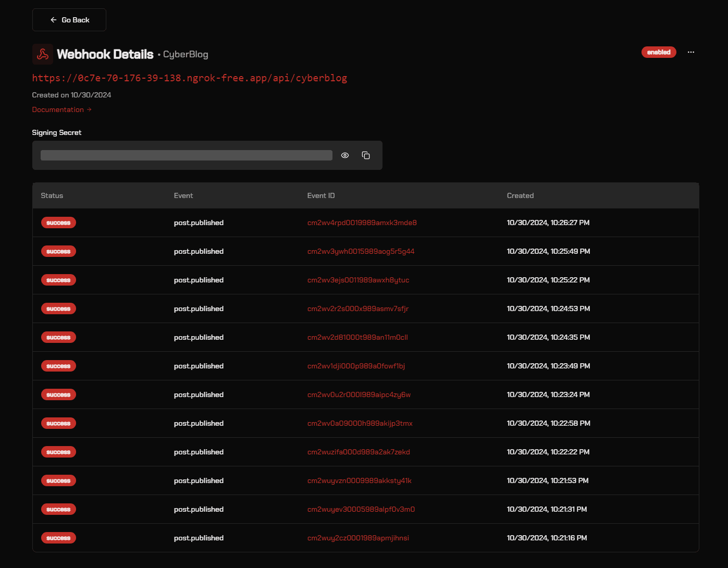Reveal the signing secret with eye icon
This screenshot has width=728, height=568.
[345, 155]
